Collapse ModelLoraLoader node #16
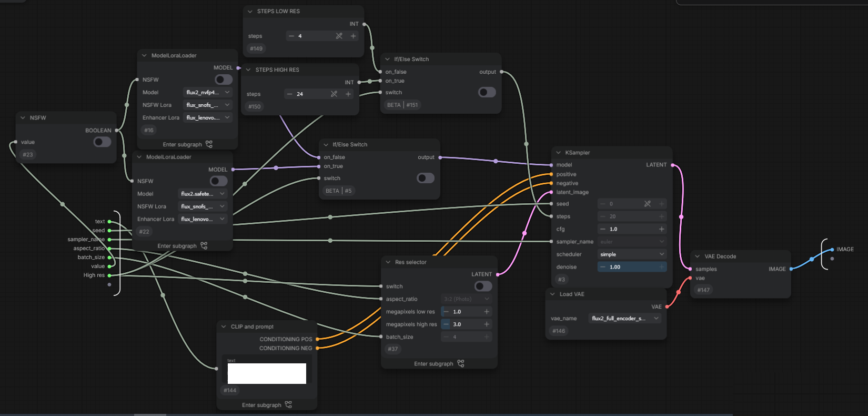The height and width of the screenshot is (416, 868). point(144,55)
